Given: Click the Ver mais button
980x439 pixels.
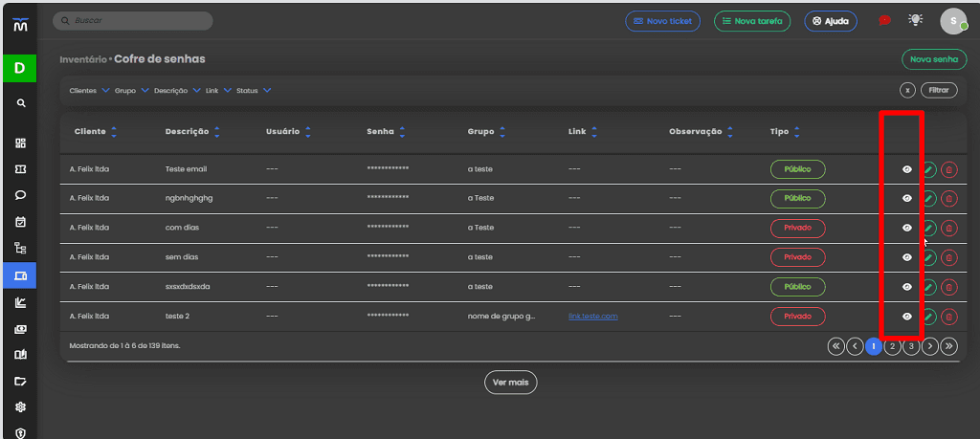Looking at the screenshot, I should point(511,383).
